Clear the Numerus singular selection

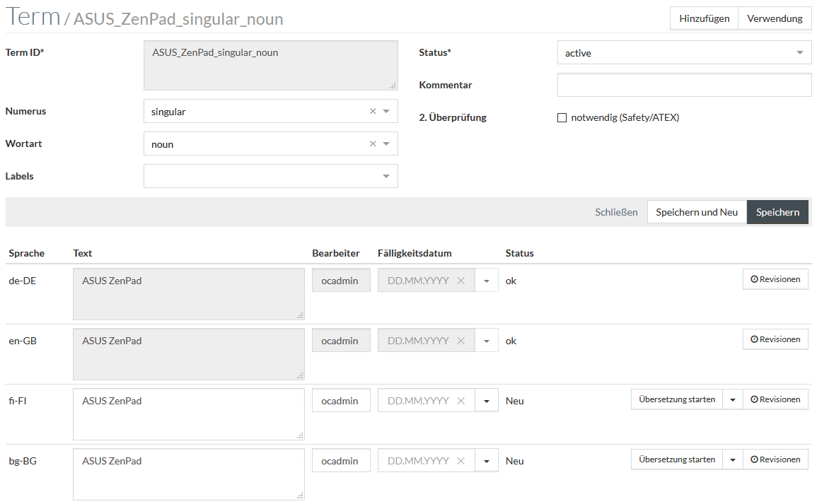click(373, 112)
